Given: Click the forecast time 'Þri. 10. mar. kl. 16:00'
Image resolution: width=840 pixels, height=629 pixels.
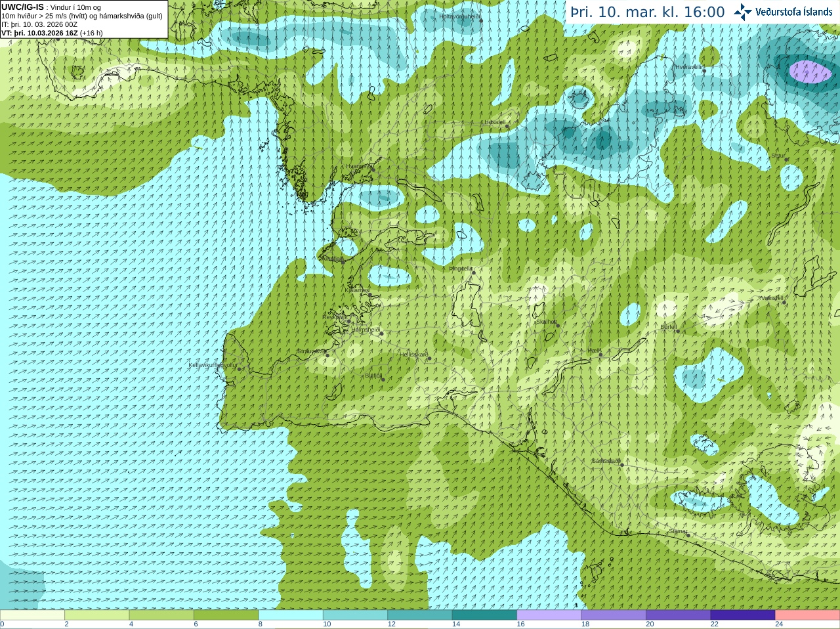Looking at the screenshot, I should 648,12.
